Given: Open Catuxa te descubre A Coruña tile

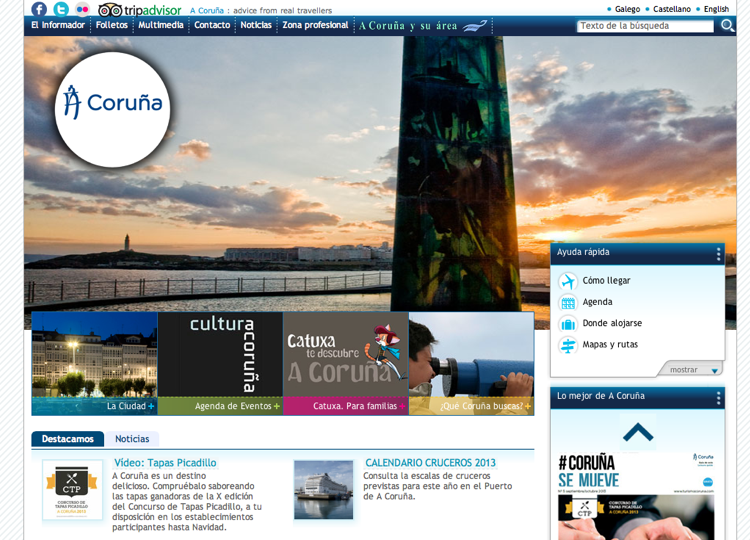Looking at the screenshot, I should pos(346,364).
